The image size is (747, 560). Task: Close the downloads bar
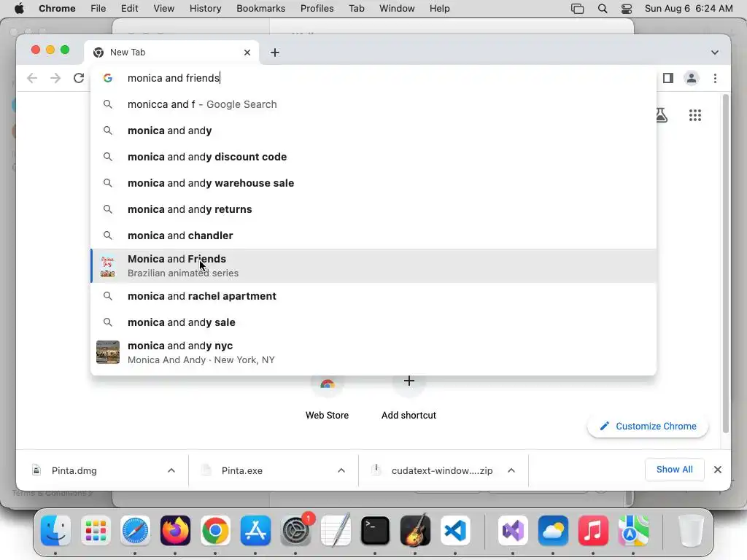(x=718, y=470)
